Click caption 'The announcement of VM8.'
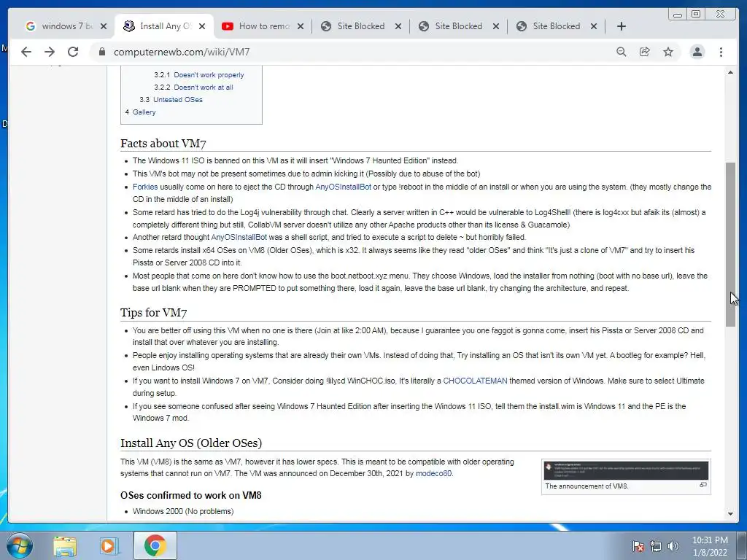The height and width of the screenshot is (560, 747). [587, 486]
